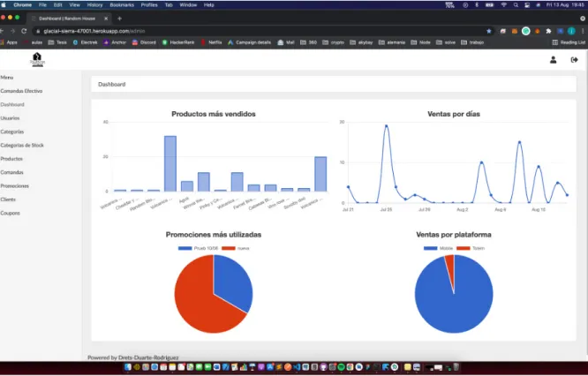The height and width of the screenshot is (376, 588).
Task: Open the Anchor bookmark
Action: pos(115,42)
